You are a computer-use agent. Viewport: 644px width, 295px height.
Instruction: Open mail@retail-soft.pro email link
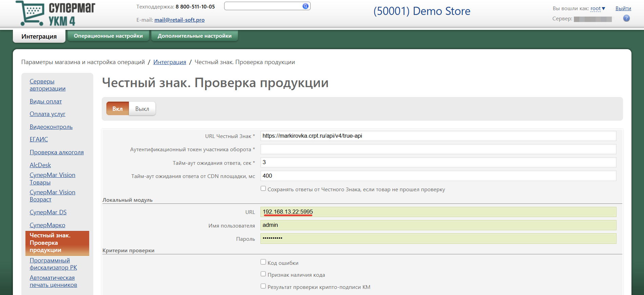tap(179, 20)
